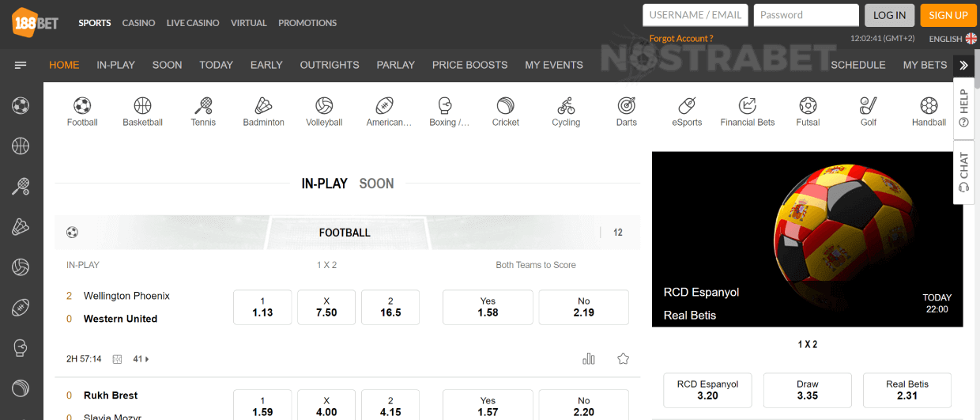Viewport: 980px width, 420px height.
Task: Open VIRTUAL in top menu
Action: coord(249,23)
